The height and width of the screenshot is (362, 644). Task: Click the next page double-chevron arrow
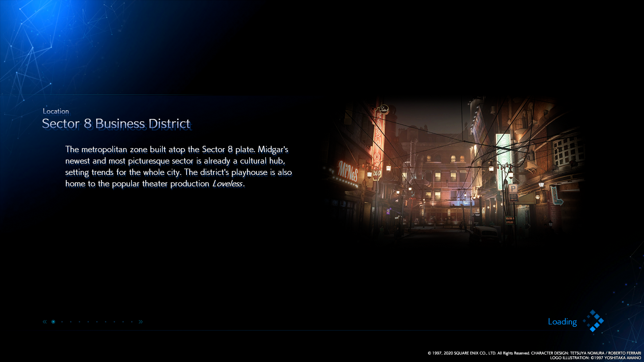click(x=141, y=322)
